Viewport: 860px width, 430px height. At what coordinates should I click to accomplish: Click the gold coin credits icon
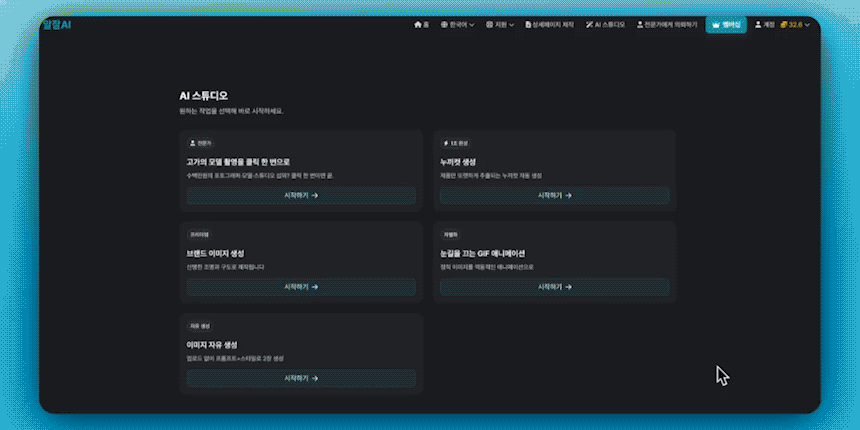pos(784,25)
